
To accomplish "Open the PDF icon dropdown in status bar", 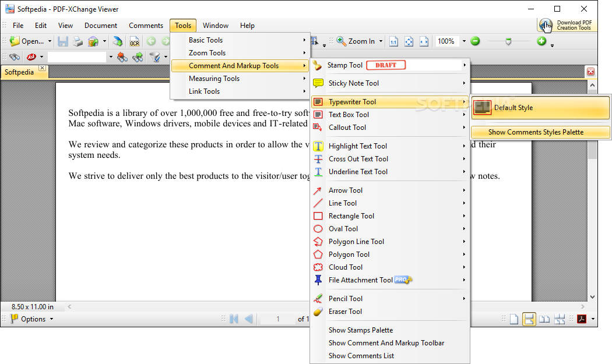I will click(x=593, y=319).
